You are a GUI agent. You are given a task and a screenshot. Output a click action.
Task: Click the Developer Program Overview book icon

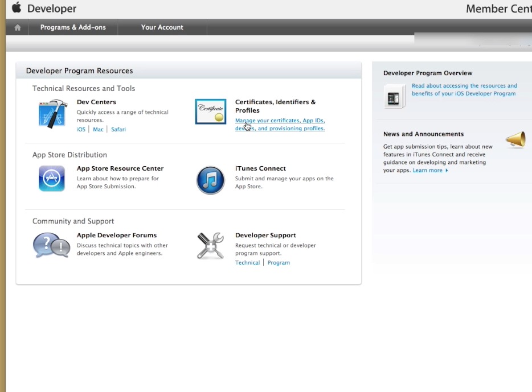tap(395, 96)
